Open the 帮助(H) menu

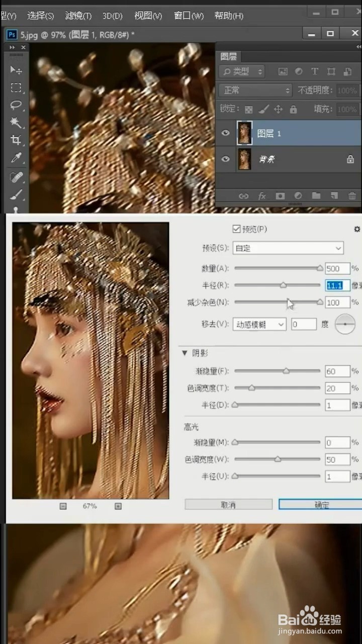pyautogui.click(x=229, y=16)
